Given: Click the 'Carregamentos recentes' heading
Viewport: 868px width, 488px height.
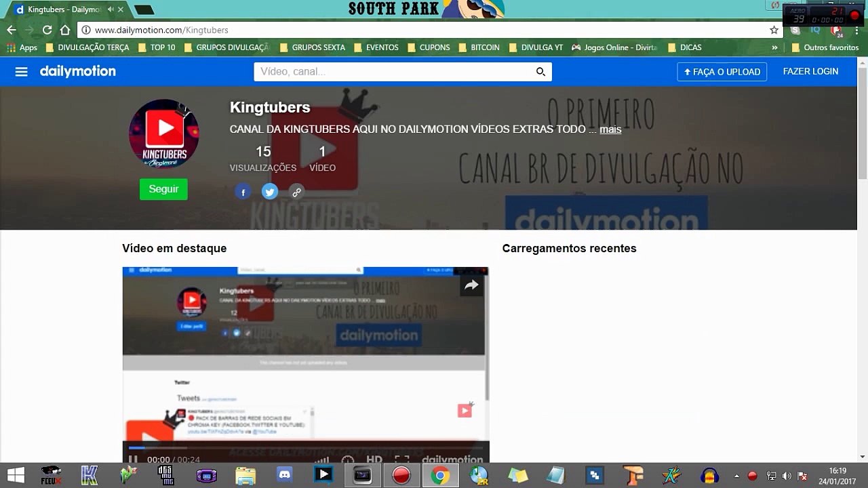Looking at the screenshot, I should tap(570, 248).
